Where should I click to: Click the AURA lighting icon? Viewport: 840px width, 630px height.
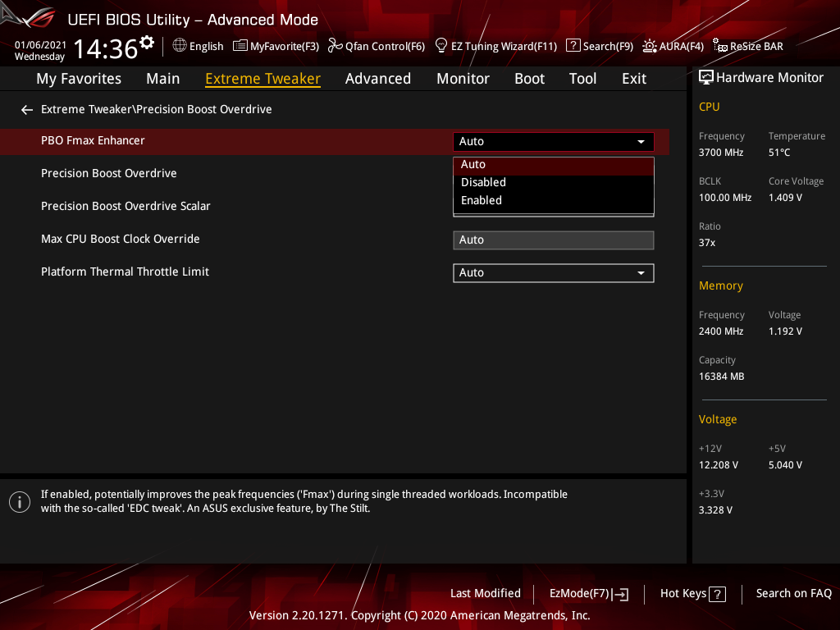tap(650, 46)
